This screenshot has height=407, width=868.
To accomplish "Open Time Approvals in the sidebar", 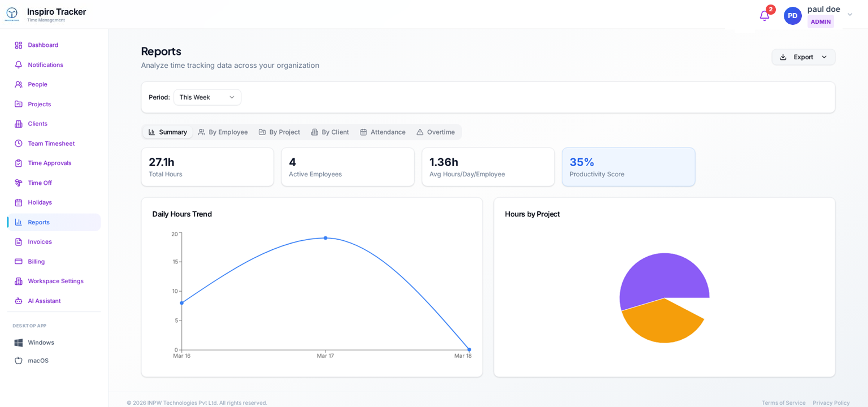I will [50, 163].
